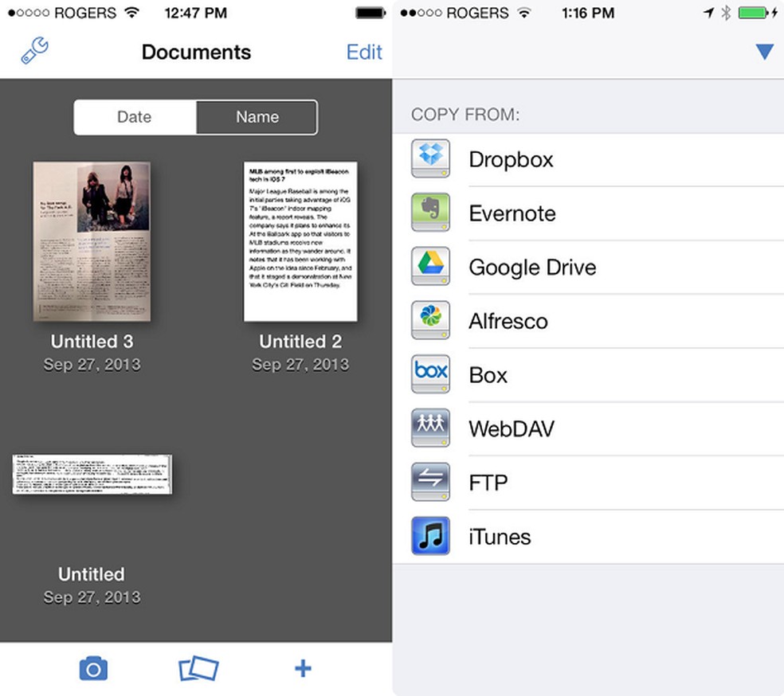784x696 pixels.
Task: Tap battery icon in right status bar
Action: point(754,13)
